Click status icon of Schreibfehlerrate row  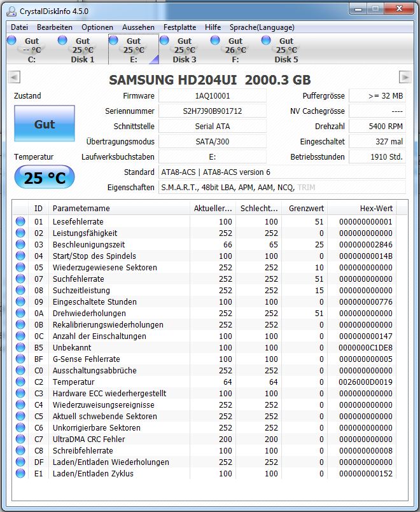click(x=20, y=450)
